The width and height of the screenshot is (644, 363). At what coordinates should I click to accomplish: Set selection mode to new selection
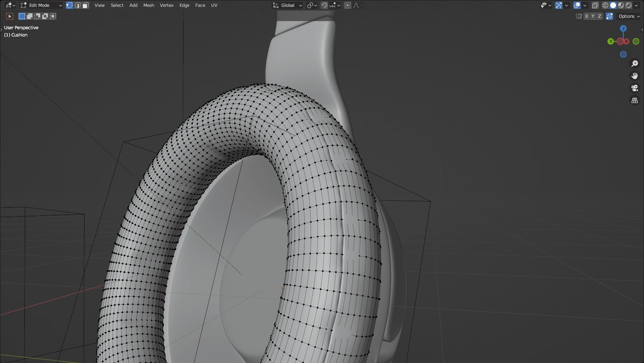click(x=22, y=16)
